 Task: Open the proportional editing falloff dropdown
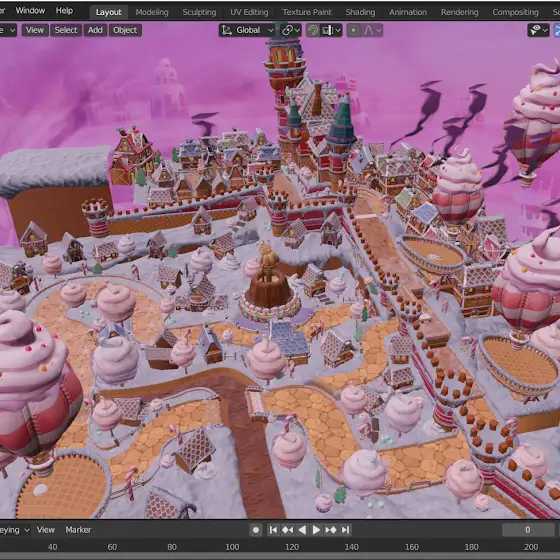pyautogui.click(x=372, y=30)
